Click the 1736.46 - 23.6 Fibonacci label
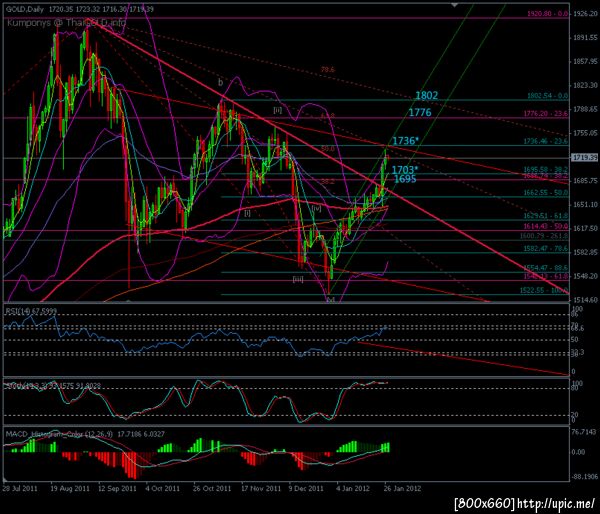The width and height of the screenshot is (600, 514). [546, 141]
